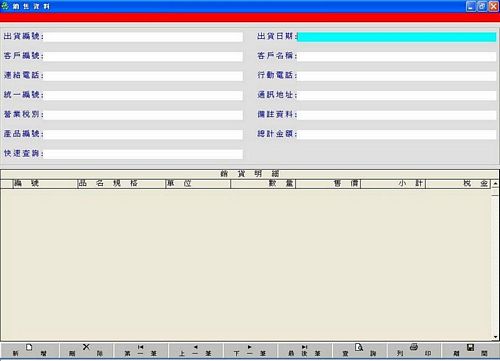This screenshot has width=500, height=361.
Task: Open the 查詢 (search) function
Action: (x=359, y=351)
